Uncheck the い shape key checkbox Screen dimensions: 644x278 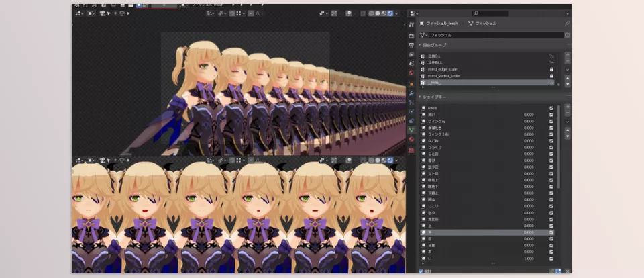551,259
